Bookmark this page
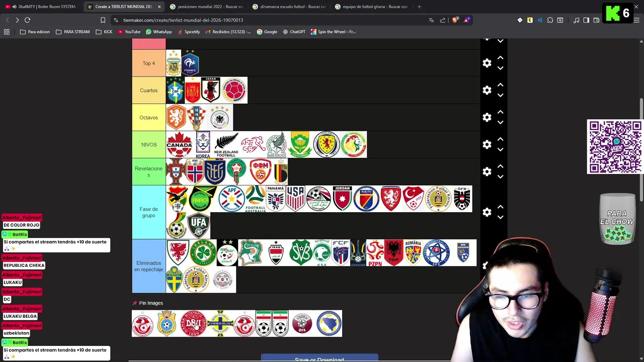The height and width of the screenshot is (362, 644). pos(103,20)
